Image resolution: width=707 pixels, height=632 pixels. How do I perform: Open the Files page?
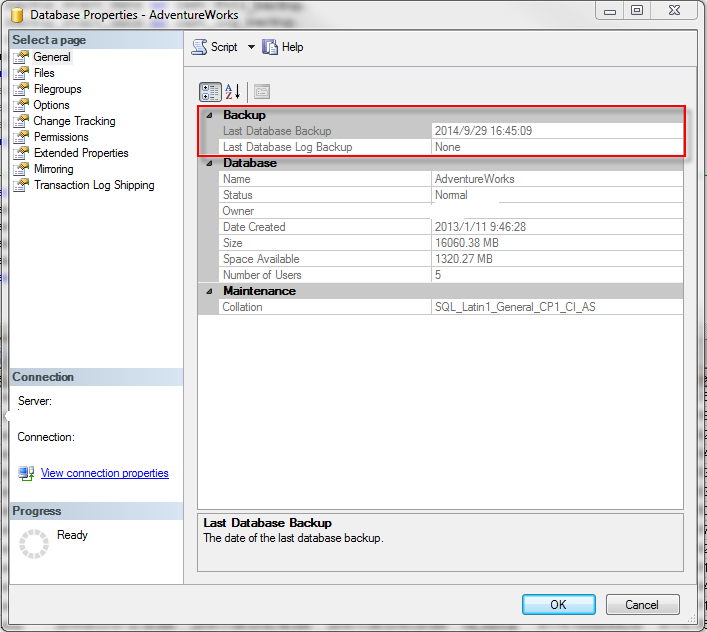tap(44, 73)
